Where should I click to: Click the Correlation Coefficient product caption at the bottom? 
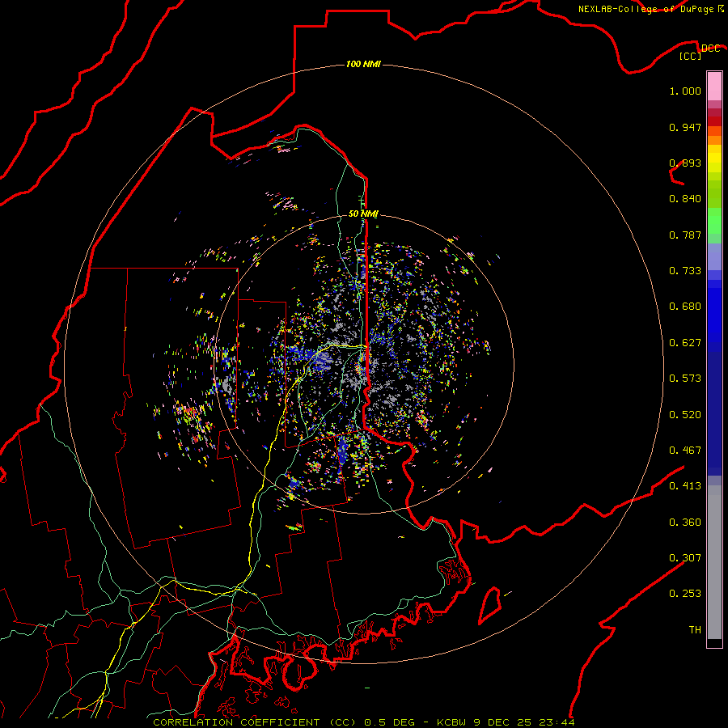tap(363, 722)
